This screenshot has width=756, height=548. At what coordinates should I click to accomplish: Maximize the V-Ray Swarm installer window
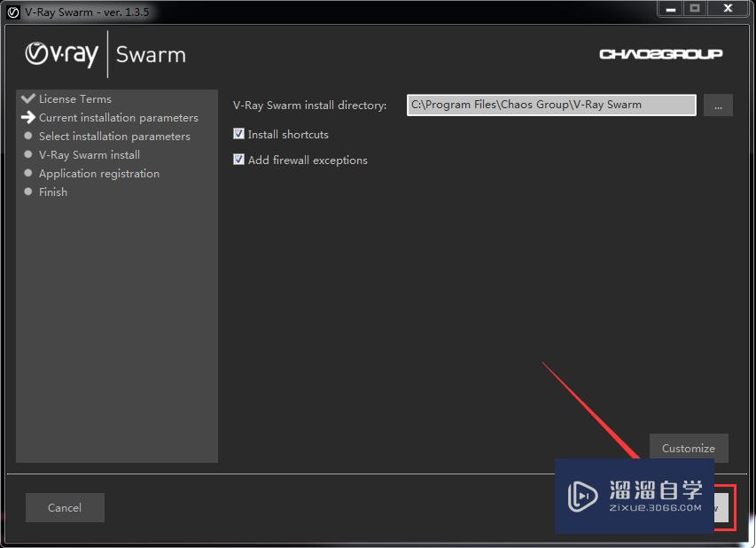pos(695,9)
